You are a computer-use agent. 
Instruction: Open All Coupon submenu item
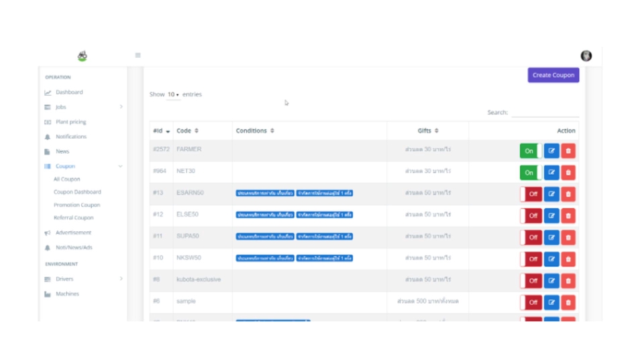click(67, 180)
